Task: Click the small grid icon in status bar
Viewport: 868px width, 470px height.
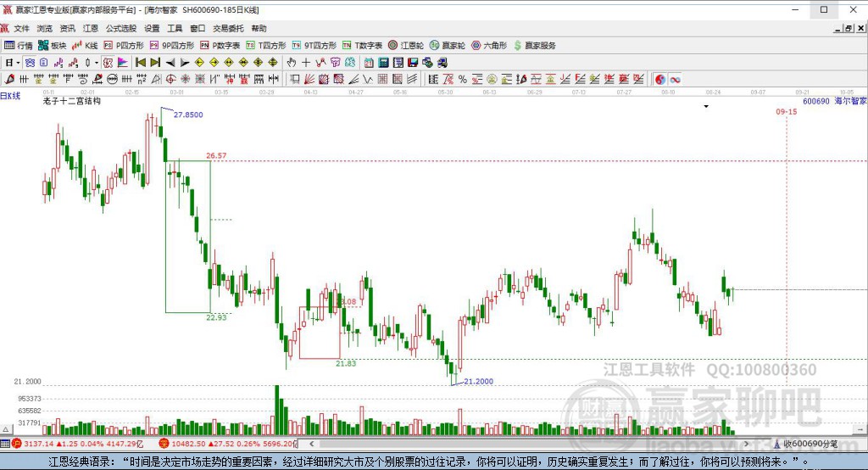Action: 5,444
